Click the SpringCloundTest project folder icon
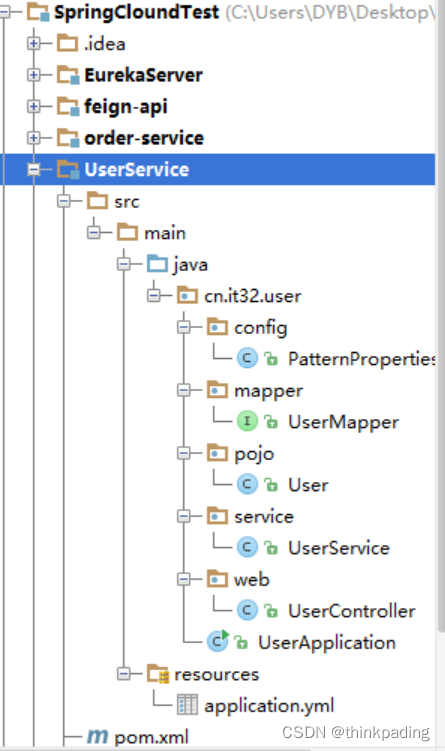 38,11
